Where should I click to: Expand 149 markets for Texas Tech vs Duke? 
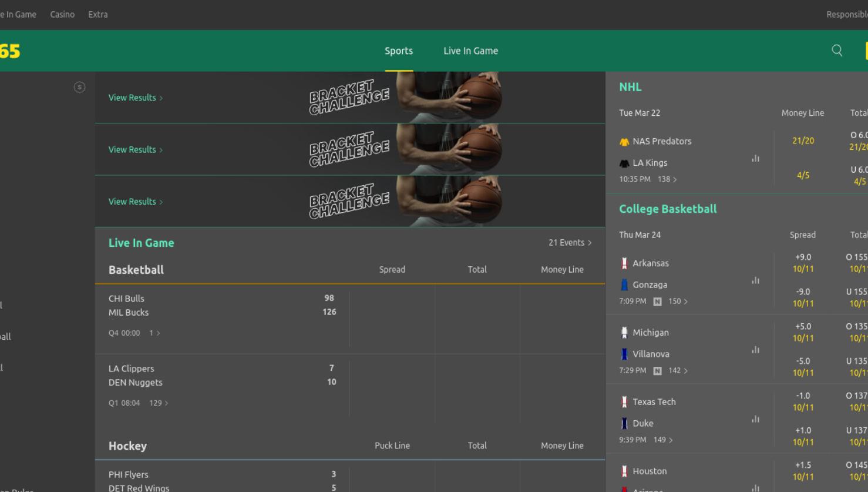tap(663, 440)
